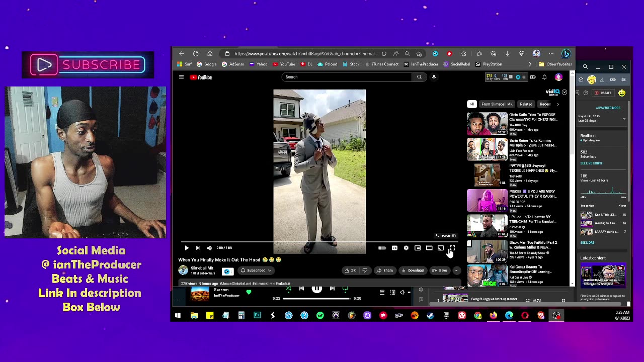The image size is (644, 362).
Task: Open the browser home page
Action: [210, 54]
